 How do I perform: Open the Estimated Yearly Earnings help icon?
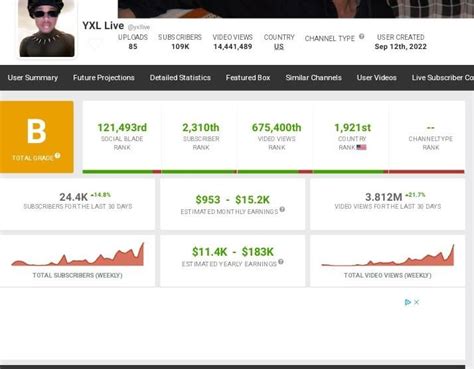coord(281,262)
